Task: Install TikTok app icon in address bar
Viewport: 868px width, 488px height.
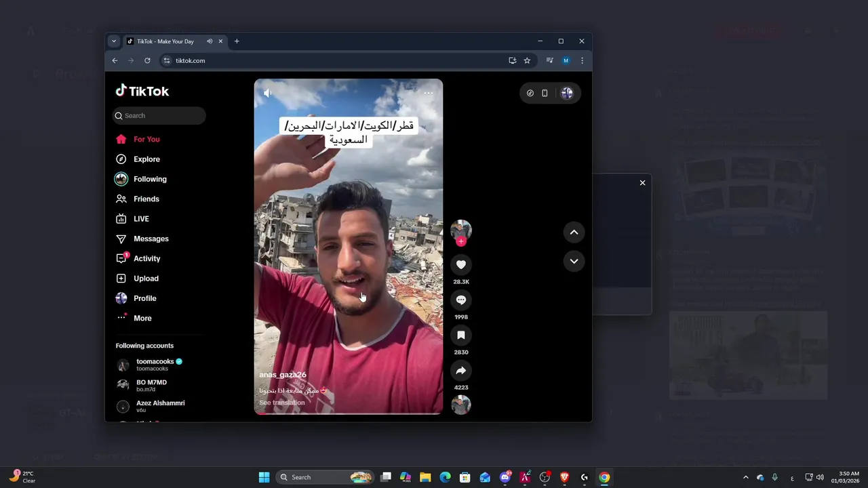Action: click(513, 60)
